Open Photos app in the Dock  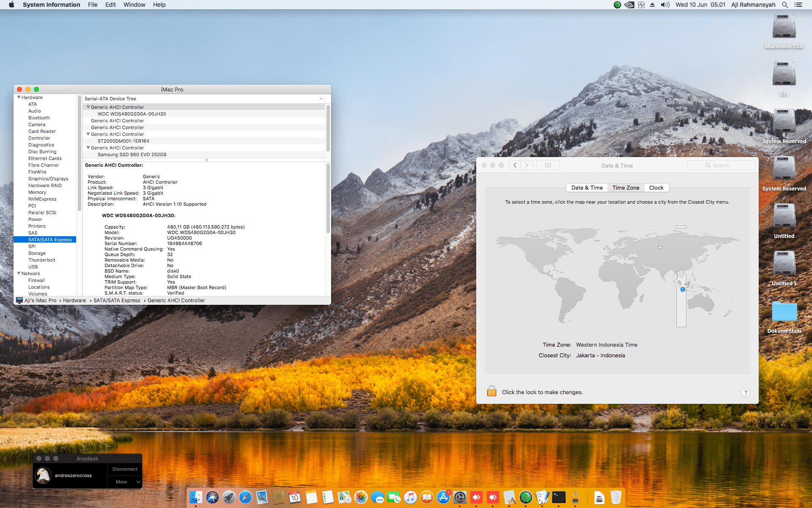[x=361, y=497]
